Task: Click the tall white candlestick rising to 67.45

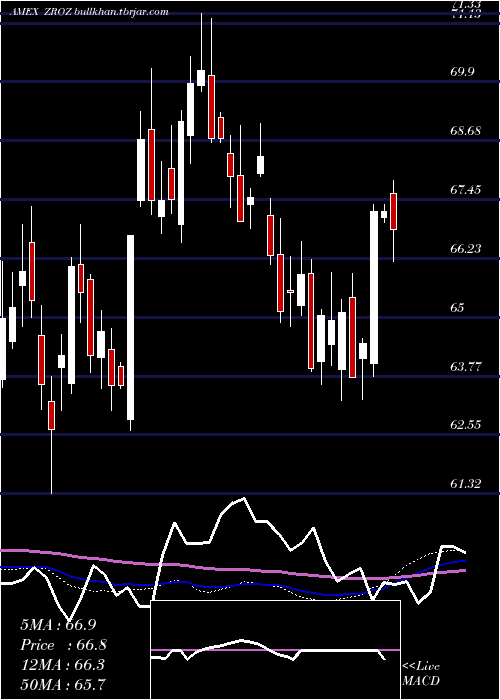Action: [x=374, y=288]
